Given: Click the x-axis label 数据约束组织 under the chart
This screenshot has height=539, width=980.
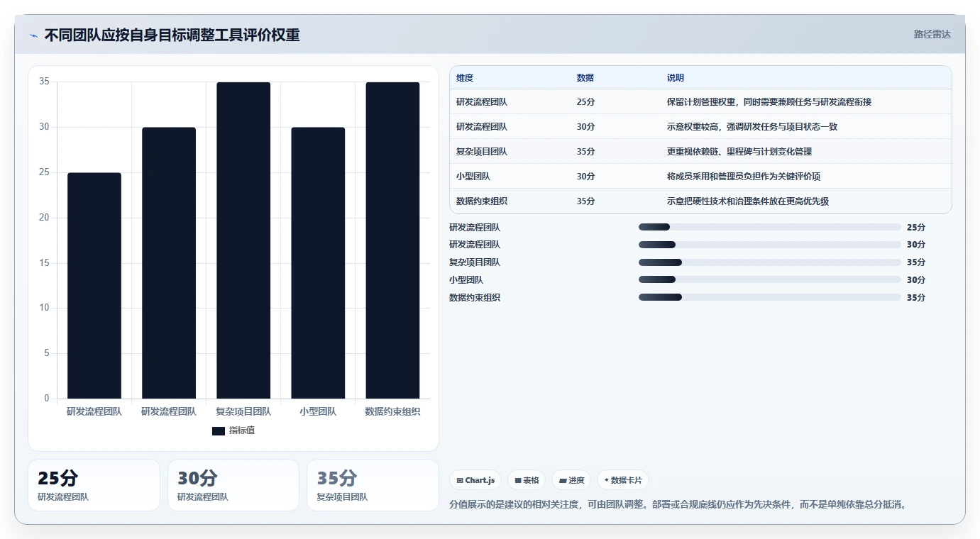Looking at the screenshot, I should [392, 411].
